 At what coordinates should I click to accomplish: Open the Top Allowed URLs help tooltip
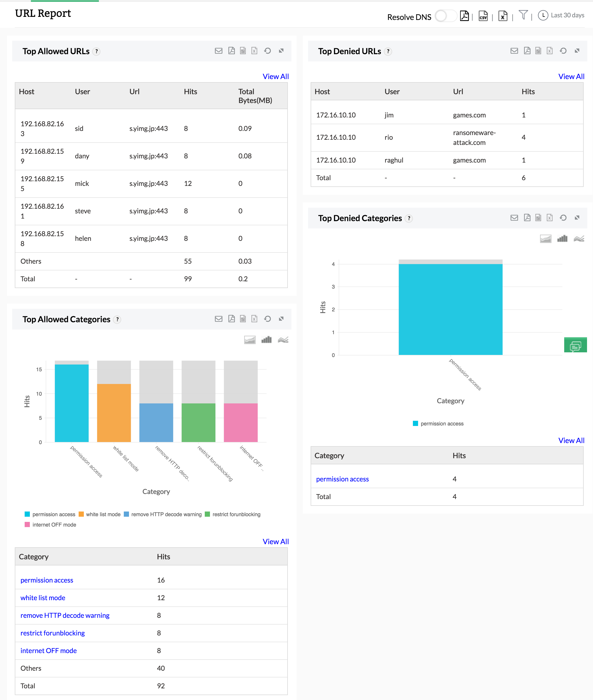[97, 51]
